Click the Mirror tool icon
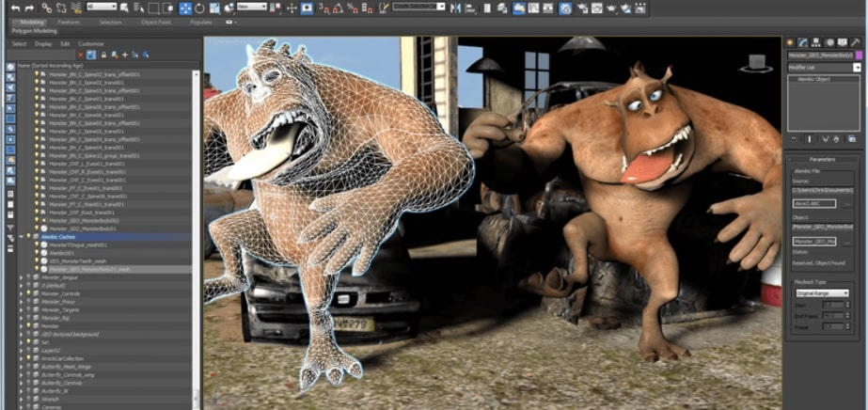This screenshot has width=868, height=410. (455, 8)
